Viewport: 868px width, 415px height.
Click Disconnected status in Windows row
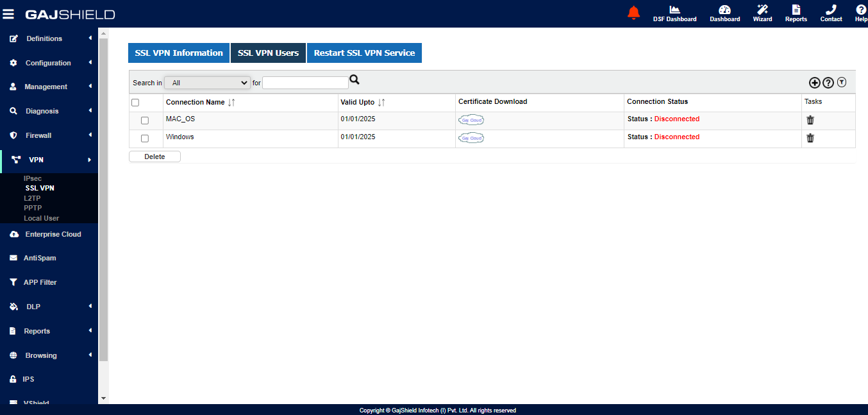(x=677, y=137)
